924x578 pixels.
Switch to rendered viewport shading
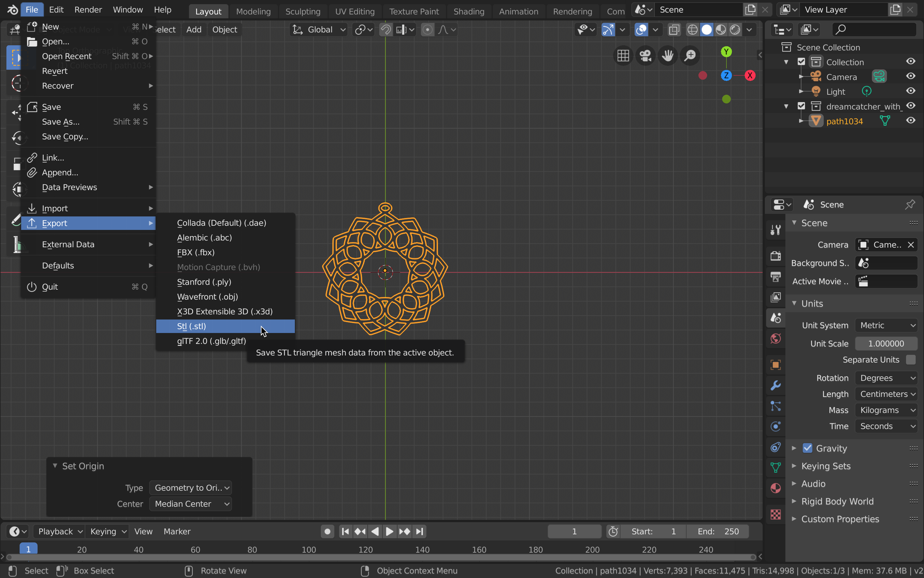tap(735, 30)
